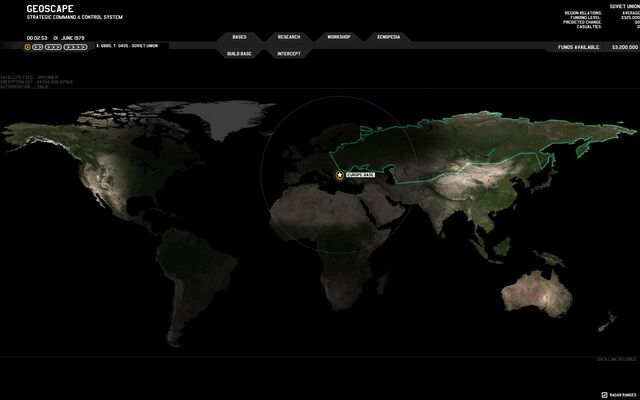Open the Research tab
640x400 pixels.
point(289,37)
